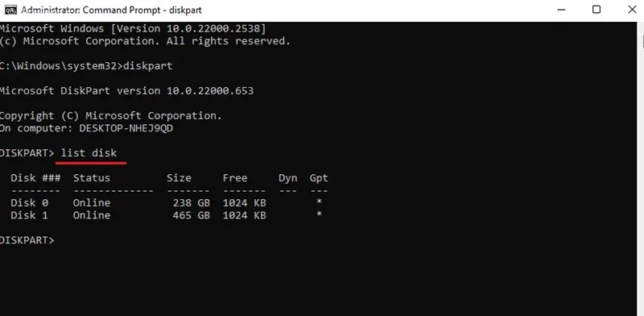
Task: Click the window title text 'Administrator: Command Prompt - diskpart'
Action: coord(111,10)
